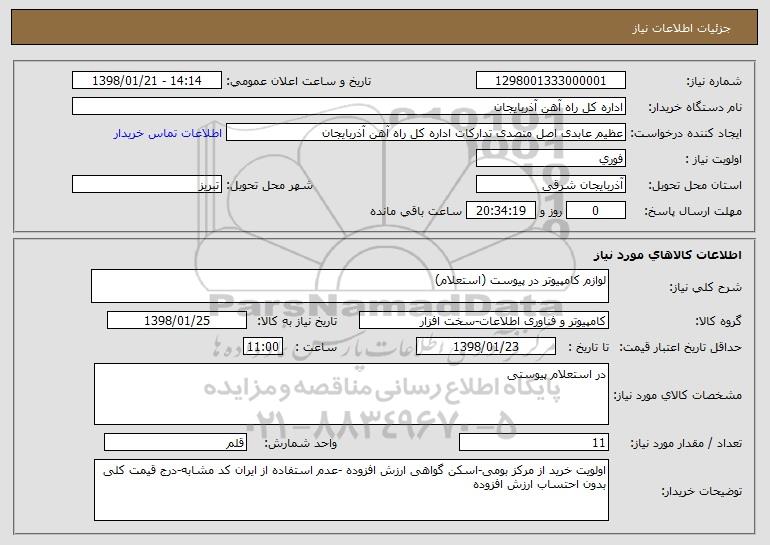Click the remaining time field 20:34:19
Image resolution: width=770 pixels, height=545 pixels.
pos(500,211)
